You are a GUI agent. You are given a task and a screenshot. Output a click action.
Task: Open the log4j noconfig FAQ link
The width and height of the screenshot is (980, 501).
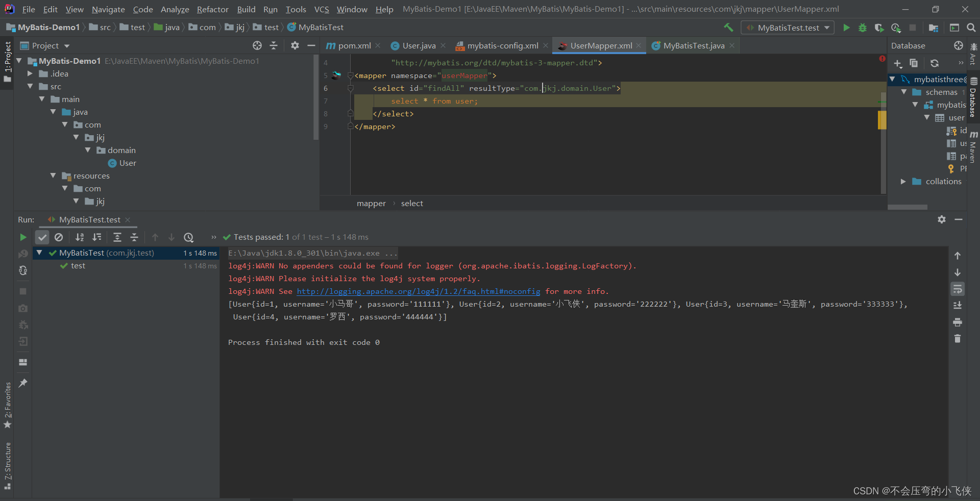coord(419,291)
